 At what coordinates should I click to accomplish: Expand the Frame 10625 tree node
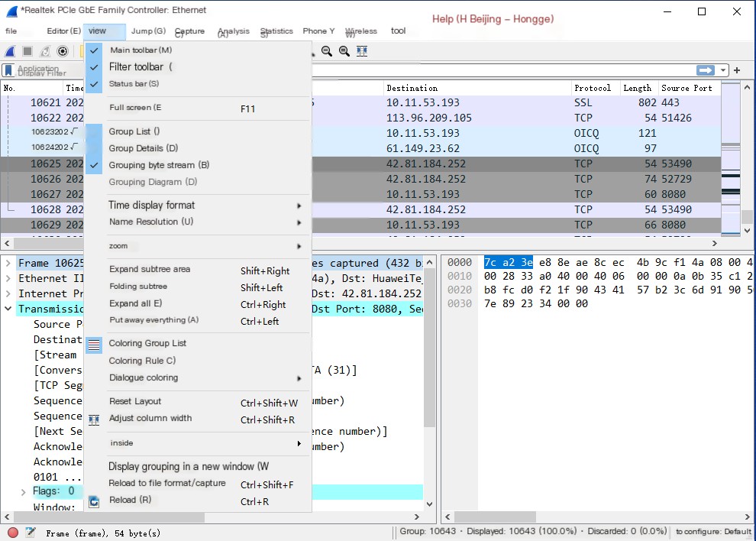[x=8, y=263]
